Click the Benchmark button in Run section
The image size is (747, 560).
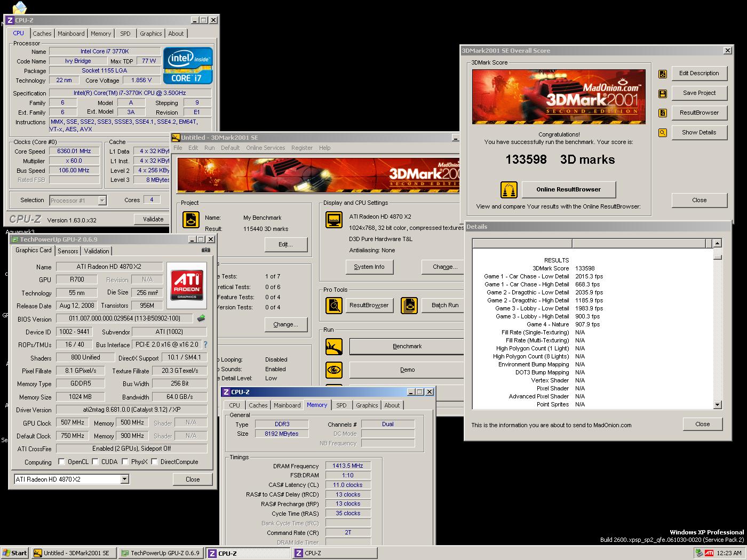(x=407, y=347)
